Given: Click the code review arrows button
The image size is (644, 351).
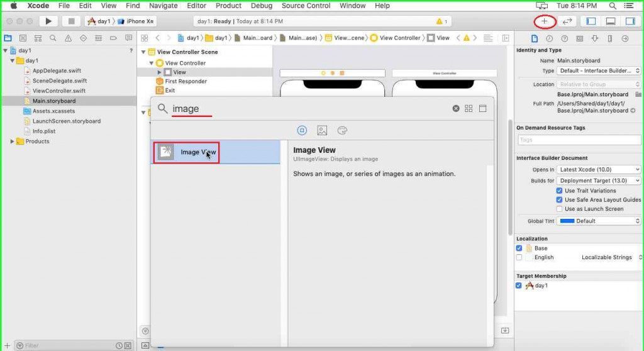Looking at the screenshot, I should pyautogui.click(x=567, y=21).
